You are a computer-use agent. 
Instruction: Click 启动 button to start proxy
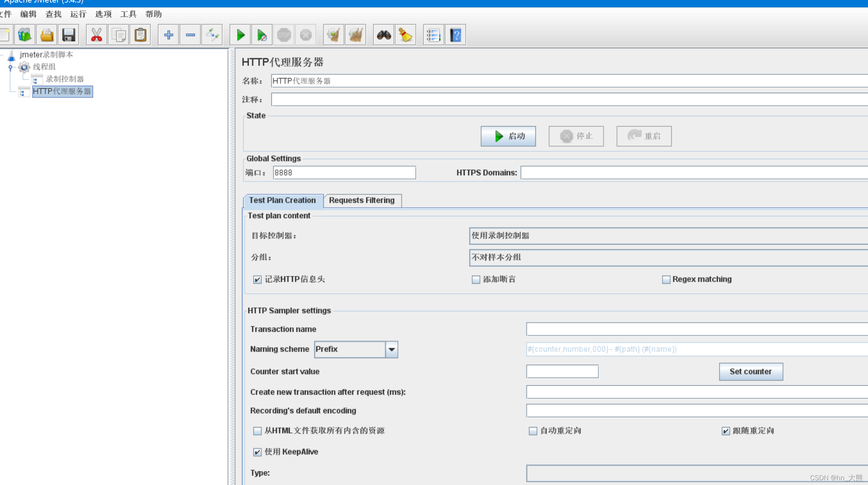508,136
